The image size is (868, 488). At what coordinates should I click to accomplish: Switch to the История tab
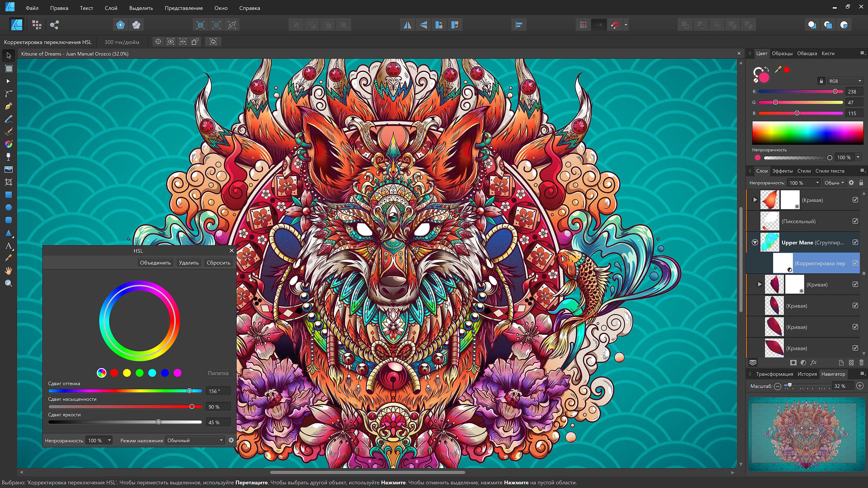[x=807, y=374]
